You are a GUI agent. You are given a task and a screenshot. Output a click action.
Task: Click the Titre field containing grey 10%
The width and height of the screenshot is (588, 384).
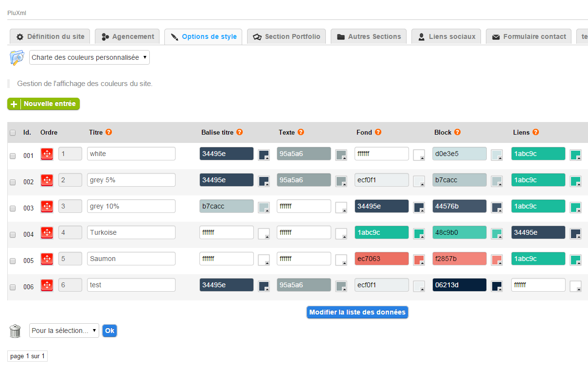[131, 206]
